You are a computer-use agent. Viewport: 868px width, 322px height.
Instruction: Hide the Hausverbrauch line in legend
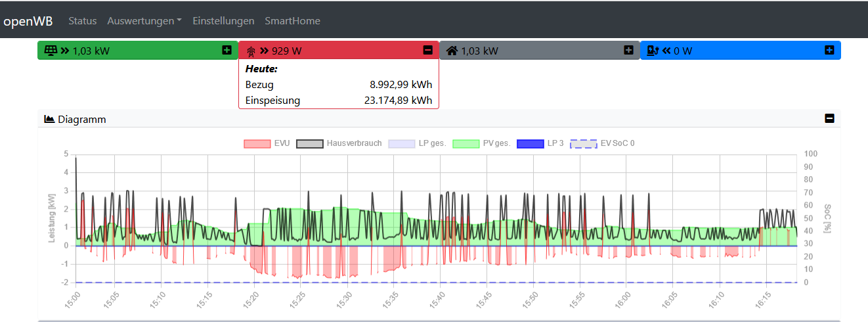339,143
